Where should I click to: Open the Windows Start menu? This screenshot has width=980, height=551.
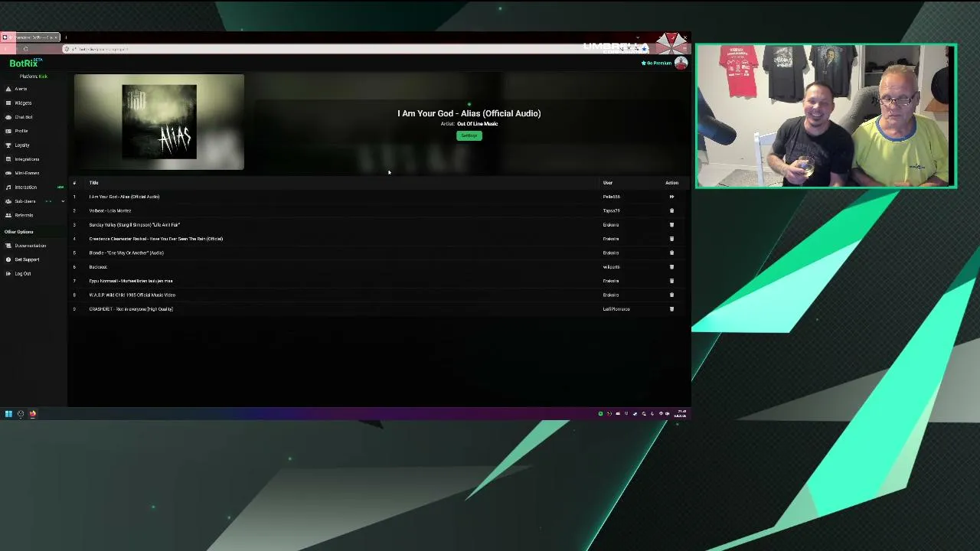[8, 414]
